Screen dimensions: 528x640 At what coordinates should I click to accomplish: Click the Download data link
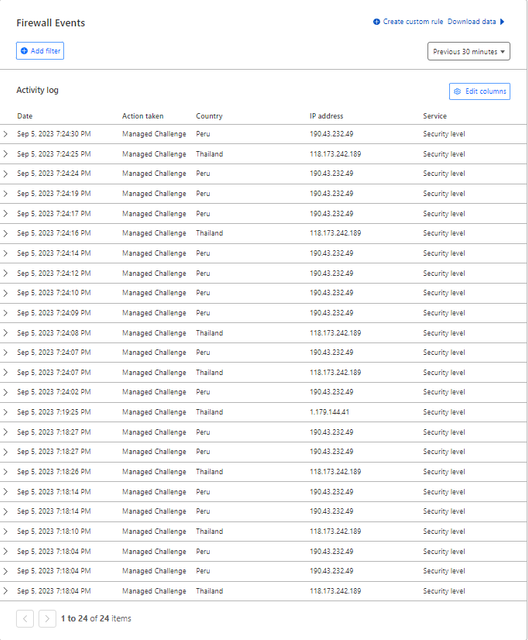tap(472, 22)
